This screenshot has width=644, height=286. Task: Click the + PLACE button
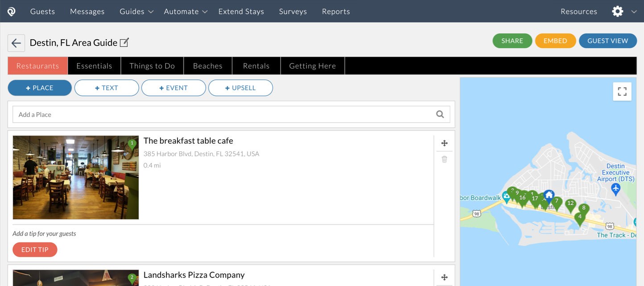coord(40,88)
